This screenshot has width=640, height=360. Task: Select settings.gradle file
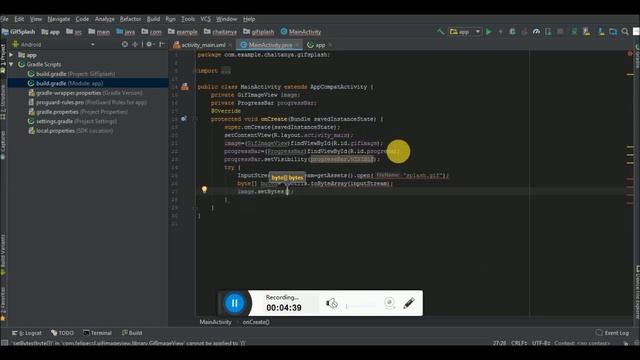pyautogui.click(x=72, y=121)
